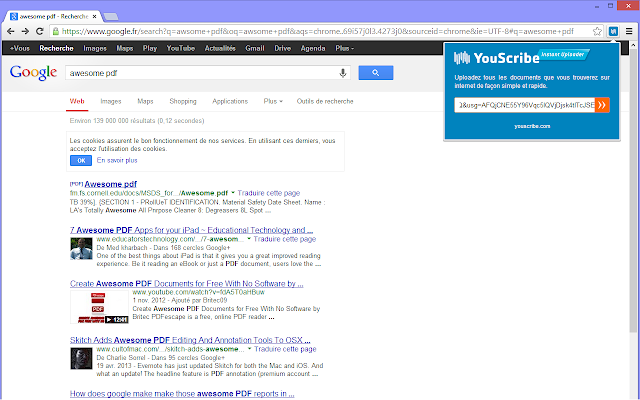Expand the Plus dropdown under the search box
Viewport: 640px width, 400px height.
point(273,101)
